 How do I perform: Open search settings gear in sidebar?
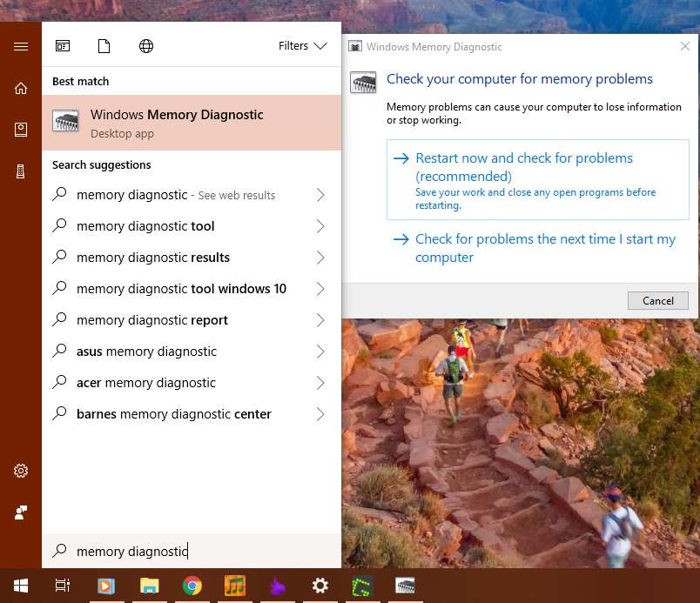click(21, 471)
